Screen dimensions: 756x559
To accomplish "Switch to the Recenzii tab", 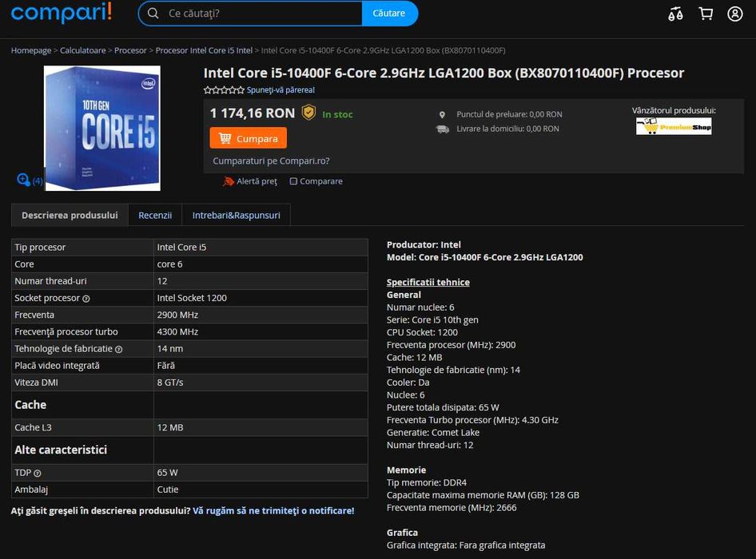I will 155,216.
